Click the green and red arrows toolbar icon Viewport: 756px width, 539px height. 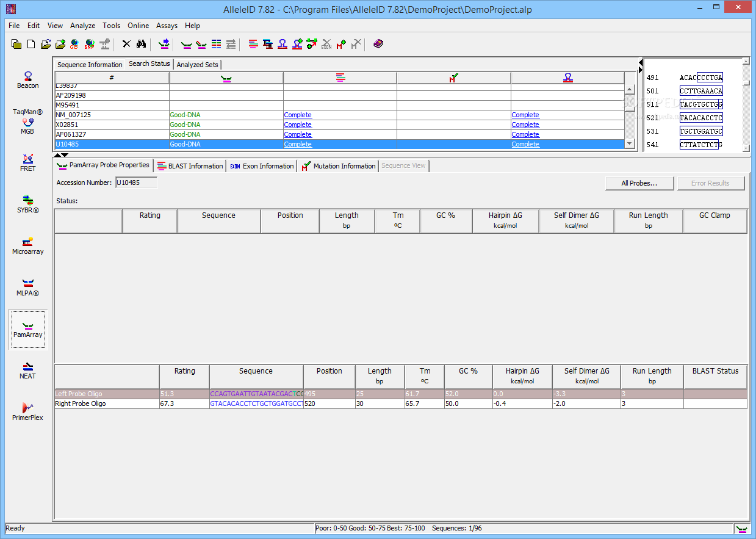pos(312,44)
